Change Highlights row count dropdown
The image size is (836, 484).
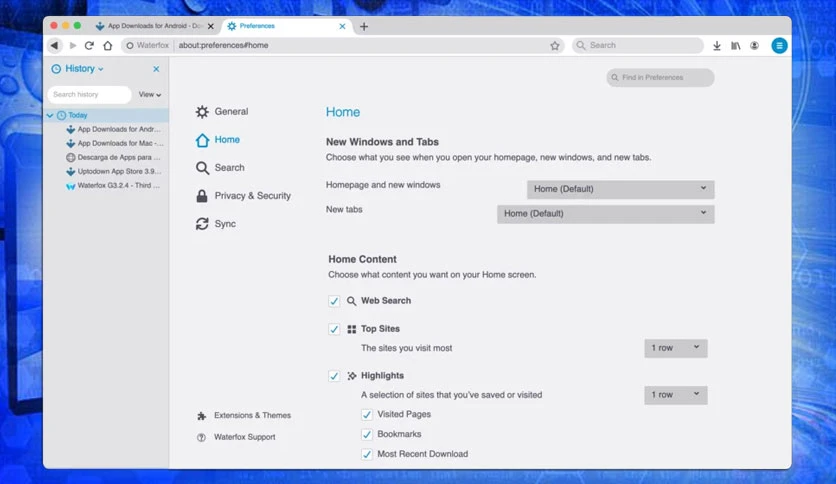(x=676, y=395)
